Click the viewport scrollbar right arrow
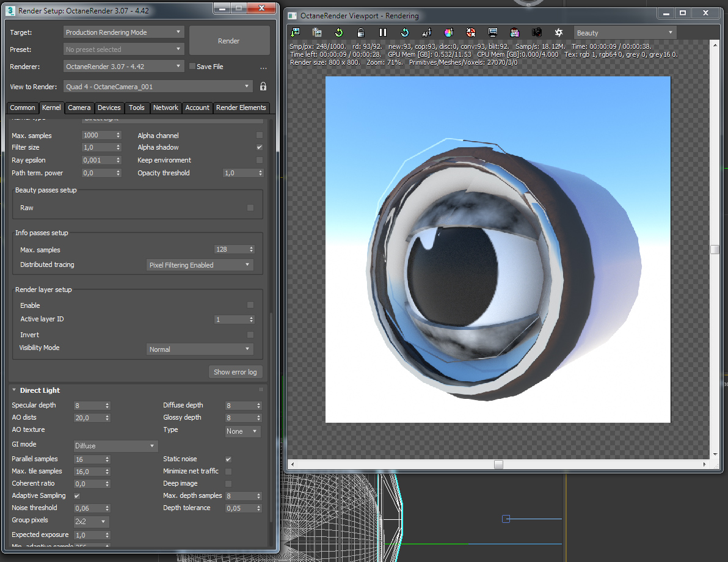 tap(704, 464)
